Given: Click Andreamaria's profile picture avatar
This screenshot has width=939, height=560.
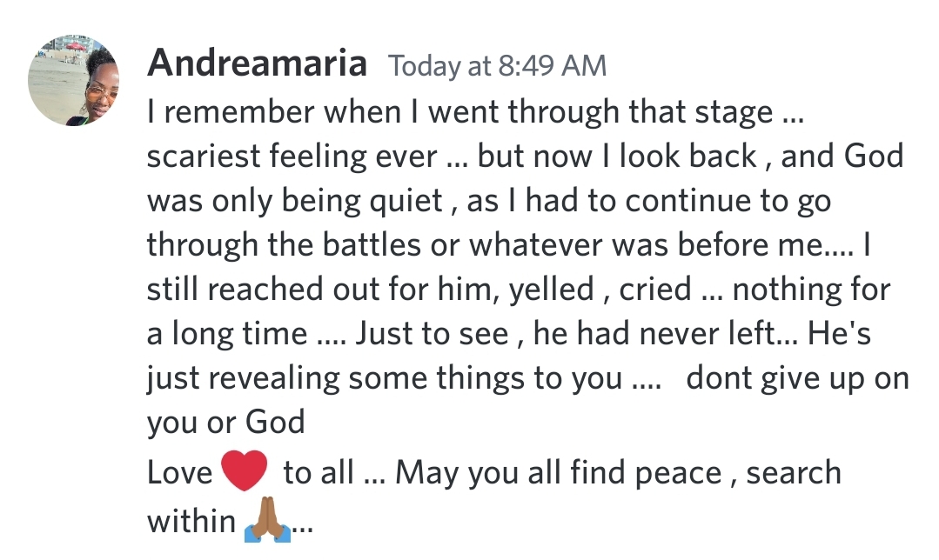Looking at the screenshot, I should (x=74, y=81).
